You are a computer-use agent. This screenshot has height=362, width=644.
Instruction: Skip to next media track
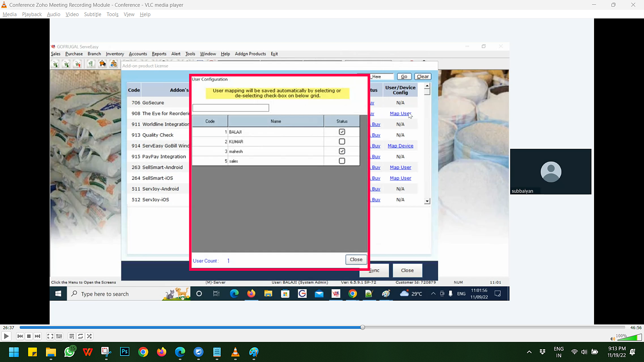coord(38,336)
